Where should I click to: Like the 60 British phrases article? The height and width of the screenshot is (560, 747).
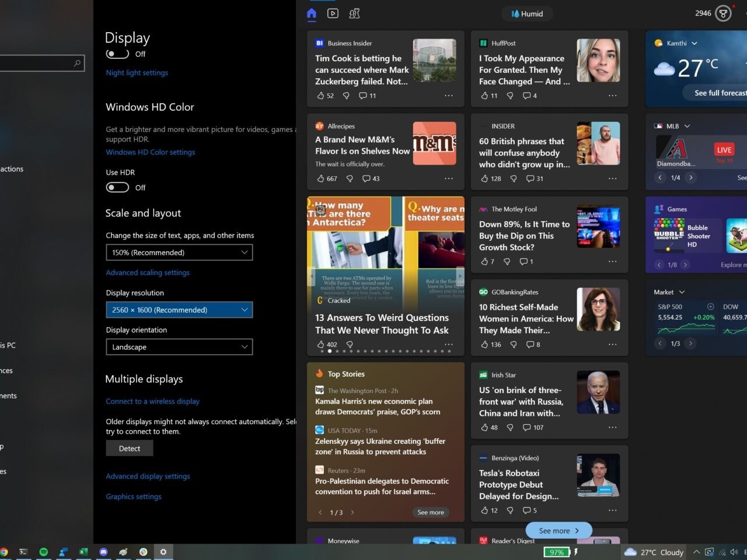point(484,178)
